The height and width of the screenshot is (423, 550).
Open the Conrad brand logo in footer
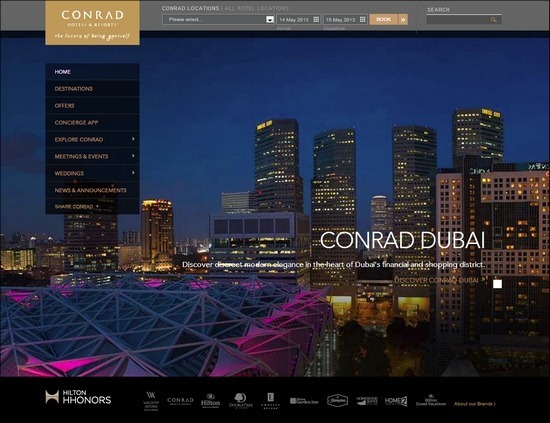coord(180,401)
